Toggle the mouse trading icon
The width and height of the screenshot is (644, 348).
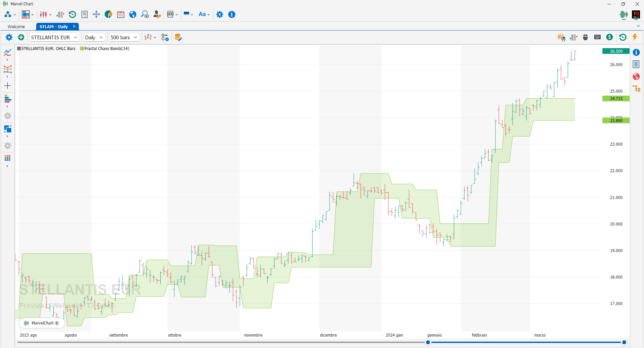pyautogui.click(x=585, y=37)
